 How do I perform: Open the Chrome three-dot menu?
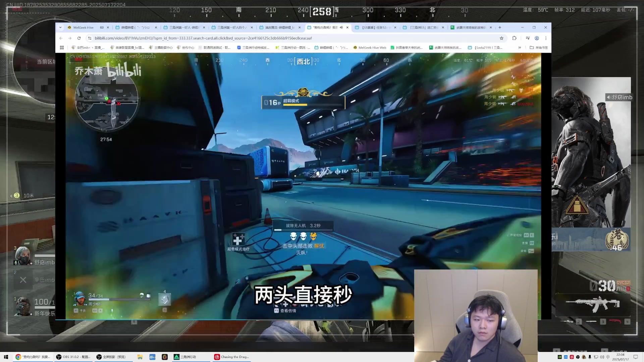point(546,38)
